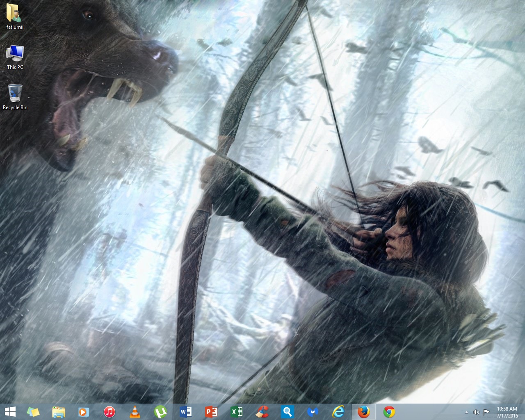Viewport: 525px width, 420px height.
Task: Open the Windows Start button
Action: (x=10, y=412)
